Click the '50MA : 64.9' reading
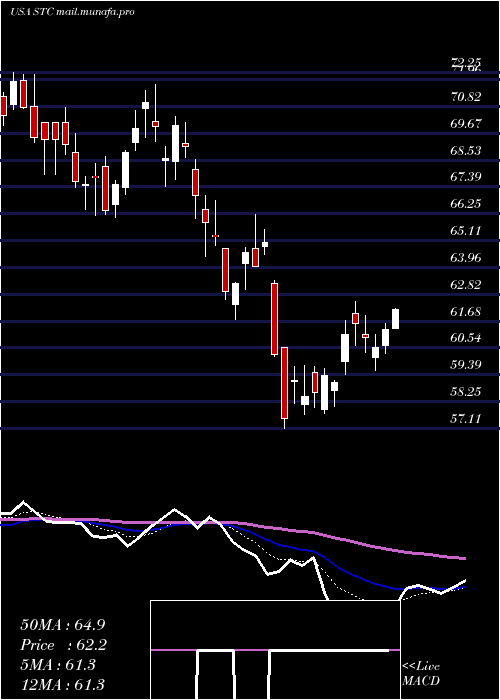Screen dimensions: 500x700 pyautogui.click(x=63, y=625)
